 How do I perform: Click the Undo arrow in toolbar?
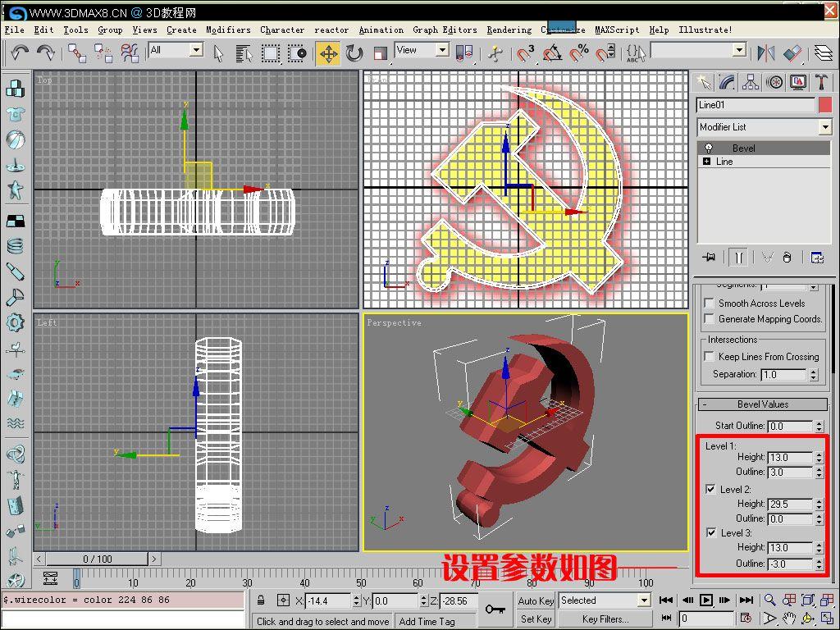pyautogui.click(x=20, y=52)
